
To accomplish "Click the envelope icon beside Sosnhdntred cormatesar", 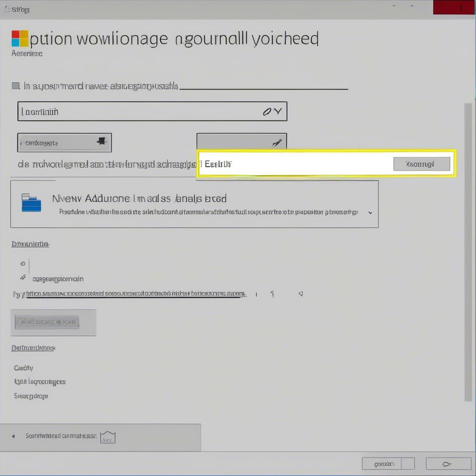I will (108, 437).
